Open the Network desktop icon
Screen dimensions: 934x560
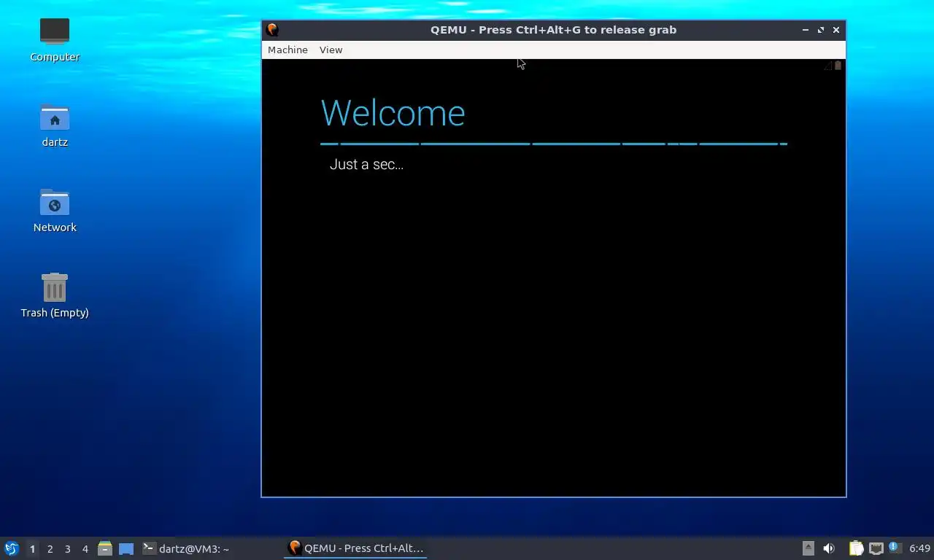55,211
